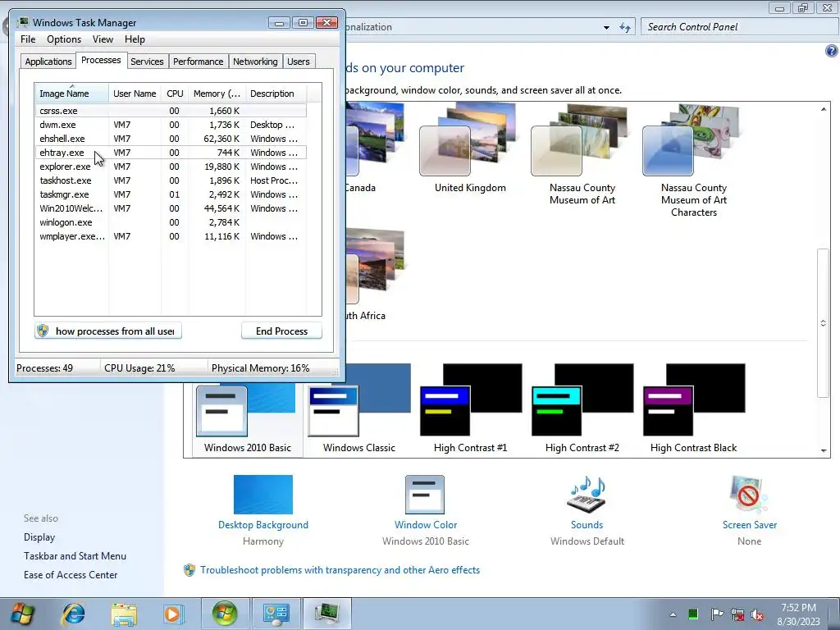This screenshot has height=630, width=840.
Task: Open Sounds settings icon
Action: pos(587,495)
